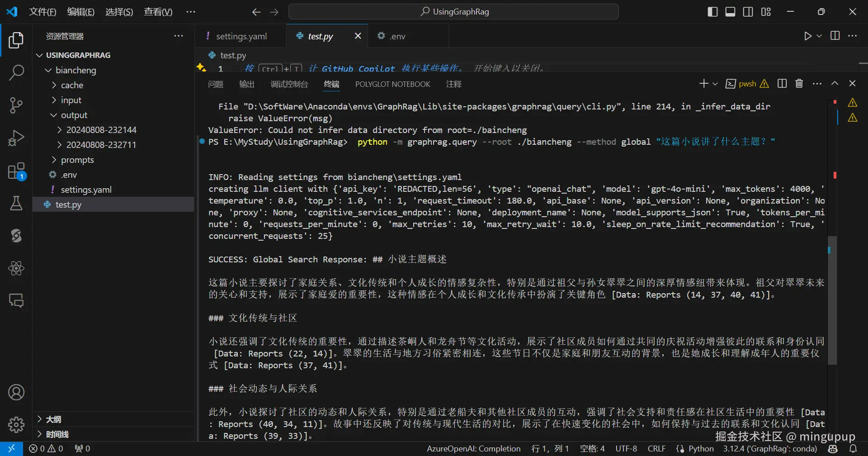Switch to the POLYGLOT NOTEBOOK panel tab
Image resolution: width=868 pixels, height=456 pixels.
(x=392, y=84)
